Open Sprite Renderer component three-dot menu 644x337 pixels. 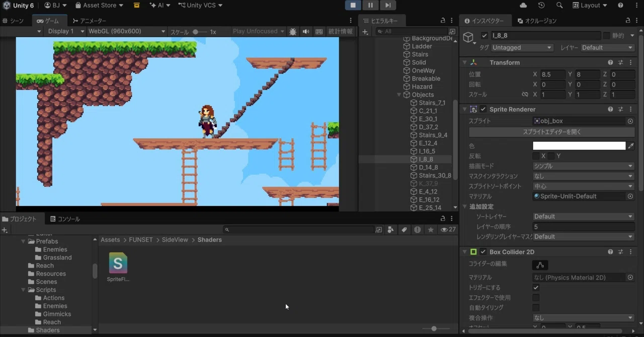click(630, 109)
